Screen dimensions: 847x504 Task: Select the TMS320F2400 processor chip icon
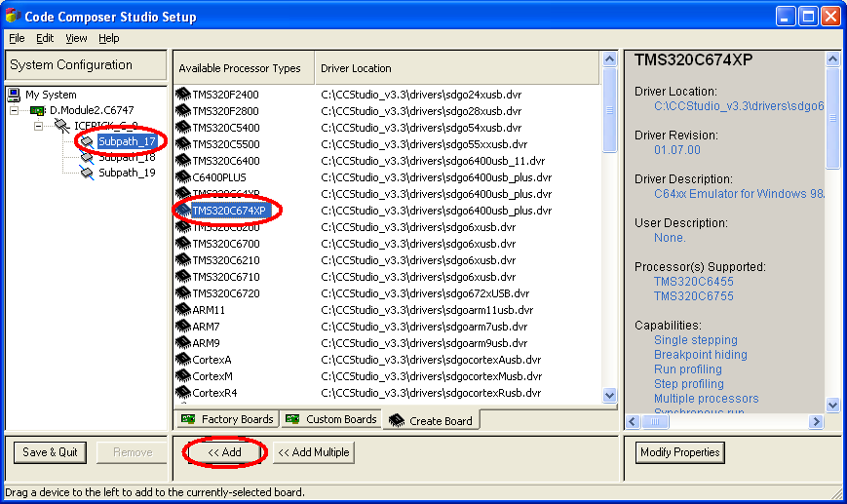click(x=183, y=95)
